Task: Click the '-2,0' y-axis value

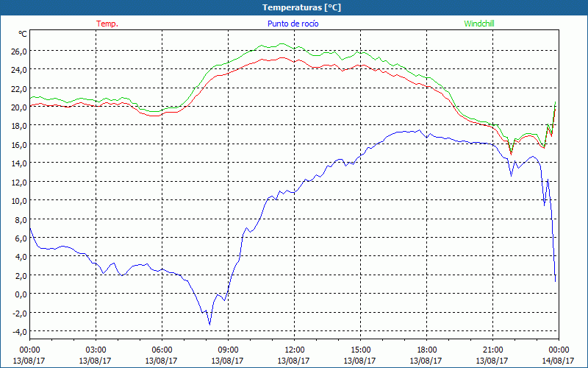Action: coord(20,313)
